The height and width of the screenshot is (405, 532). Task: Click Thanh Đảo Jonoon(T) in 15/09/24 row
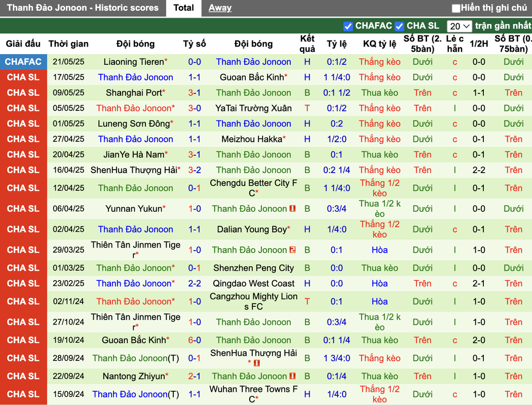135,394
